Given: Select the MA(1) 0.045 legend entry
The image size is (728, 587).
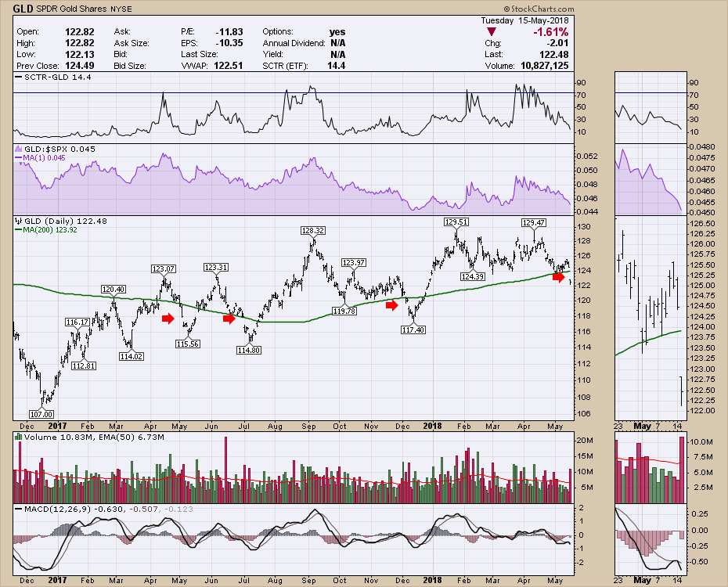Looking at the screenshot, I should tap(44, 158).
